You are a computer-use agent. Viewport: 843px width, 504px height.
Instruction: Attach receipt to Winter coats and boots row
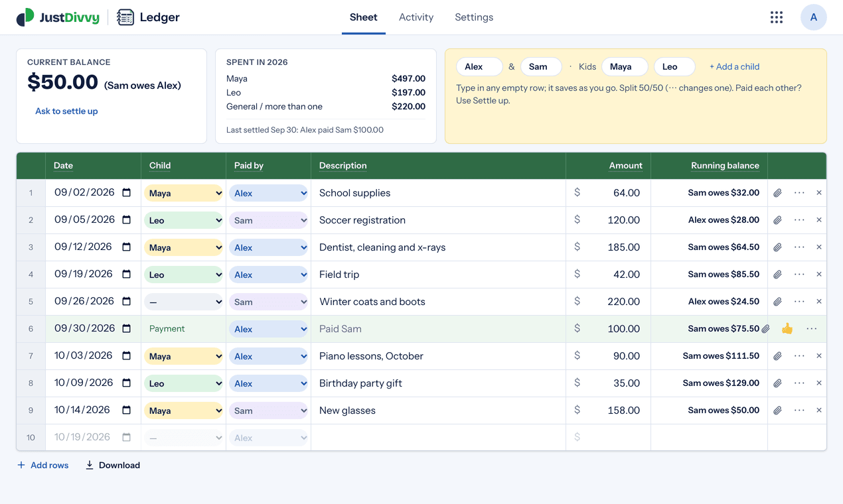(x=777, y=302)
